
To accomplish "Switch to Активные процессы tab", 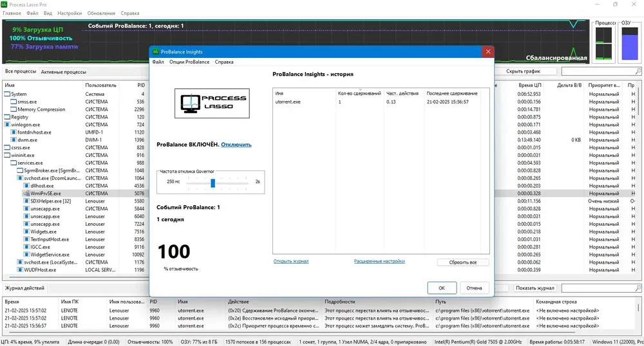I will tap(64, 72).
